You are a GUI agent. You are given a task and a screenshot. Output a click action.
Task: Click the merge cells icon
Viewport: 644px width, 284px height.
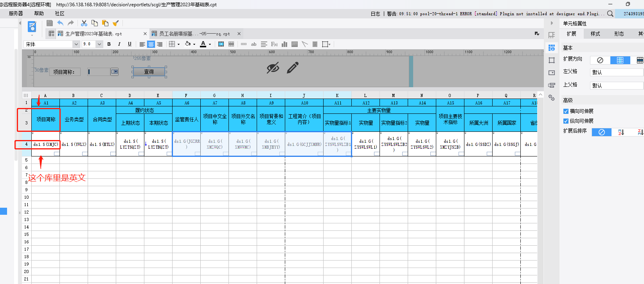point(221,44)
